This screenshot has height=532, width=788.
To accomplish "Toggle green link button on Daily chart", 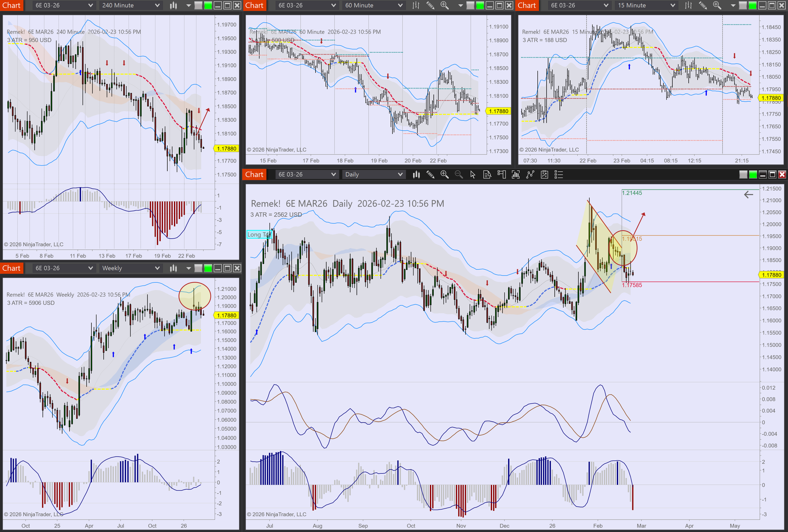I will (753, 175).
